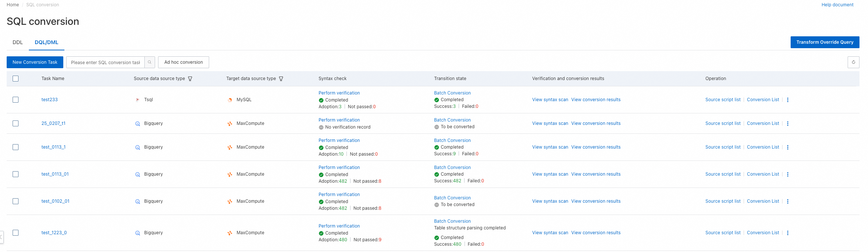Open the Help document link
The width and height of the screenshot is (868, 252).
pyautogui.click(x=837, y=5)
